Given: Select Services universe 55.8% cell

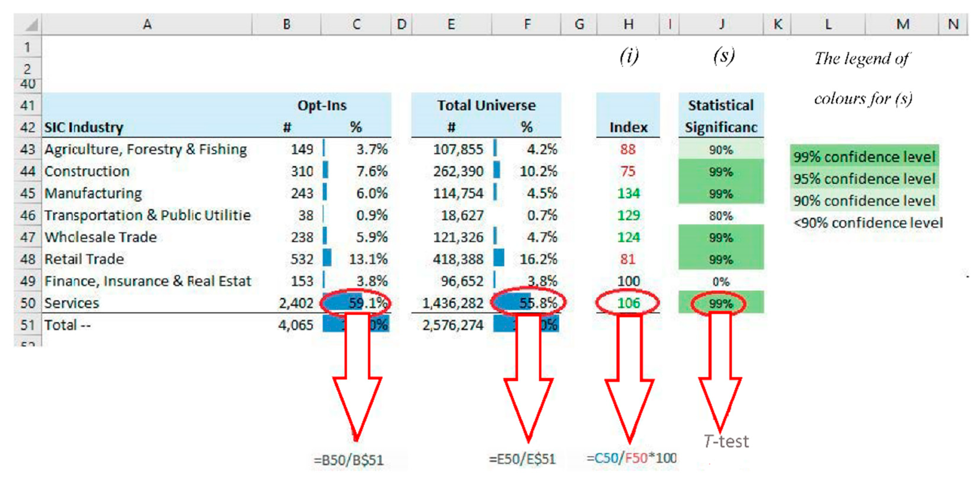Looking at the screenshot, I should [x=527, y=303].
